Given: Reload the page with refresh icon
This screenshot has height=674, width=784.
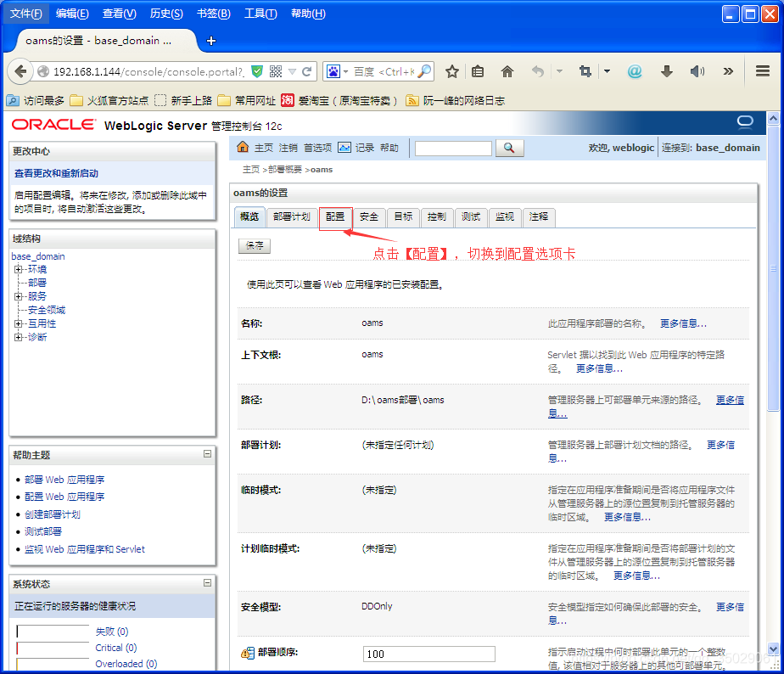Looking at the screenshot, I should coord(307,71).
